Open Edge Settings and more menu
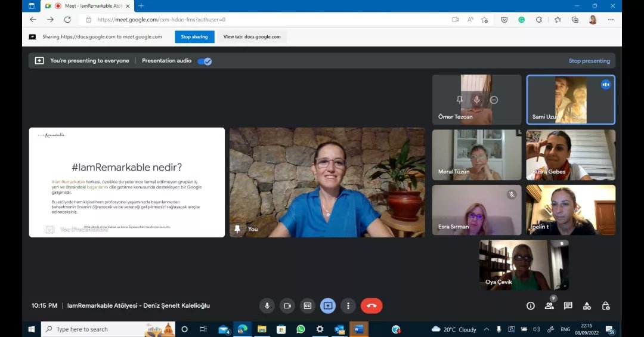Viewport: 644px width, 337px height. pos(611,19)
